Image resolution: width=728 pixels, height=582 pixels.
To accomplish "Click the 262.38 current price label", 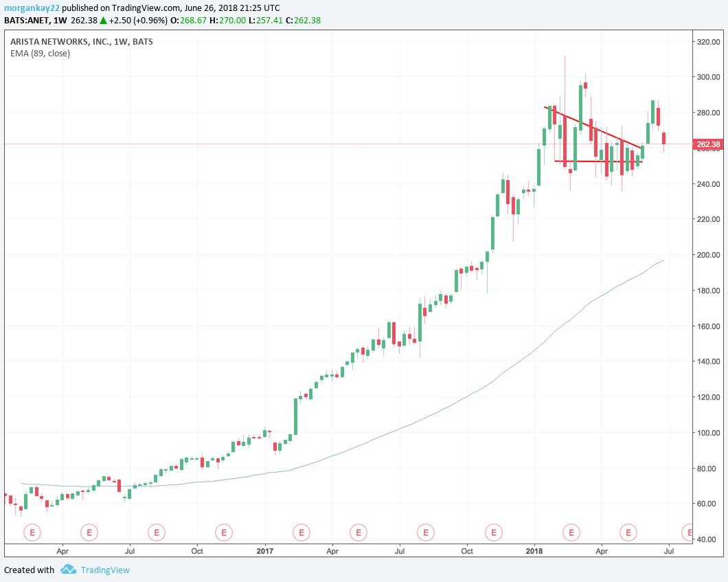I will pos(707,144).
